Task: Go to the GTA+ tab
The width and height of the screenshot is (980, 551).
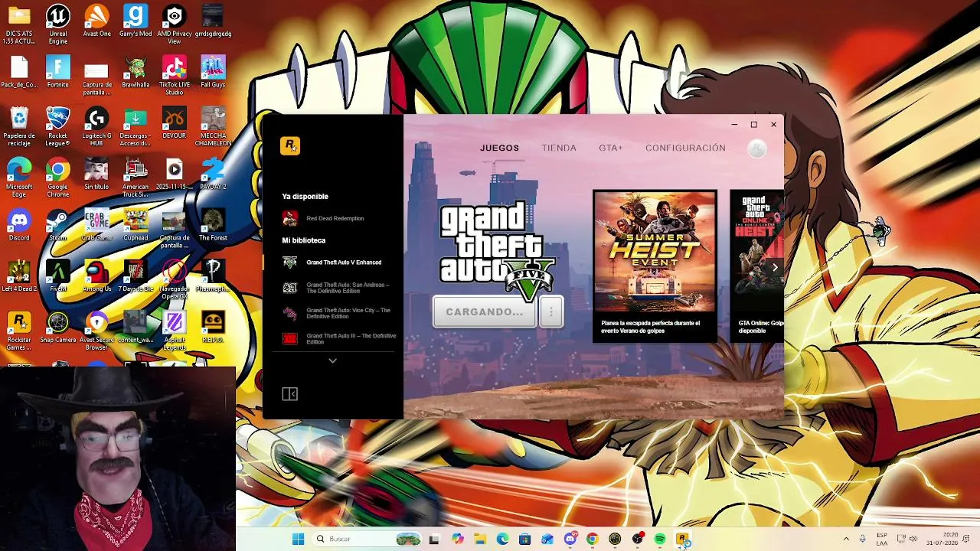Action: click(x=610, y=148)
